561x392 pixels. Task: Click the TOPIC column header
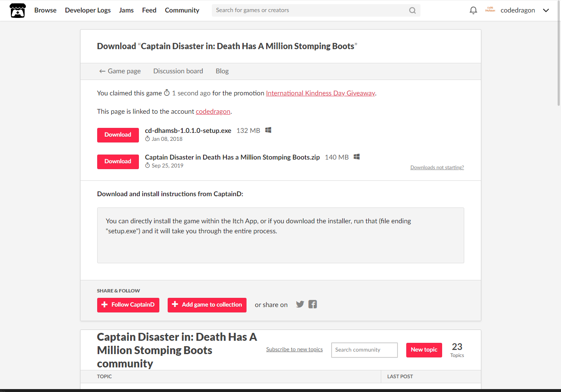pyautogui.click(x=104, y=377)
